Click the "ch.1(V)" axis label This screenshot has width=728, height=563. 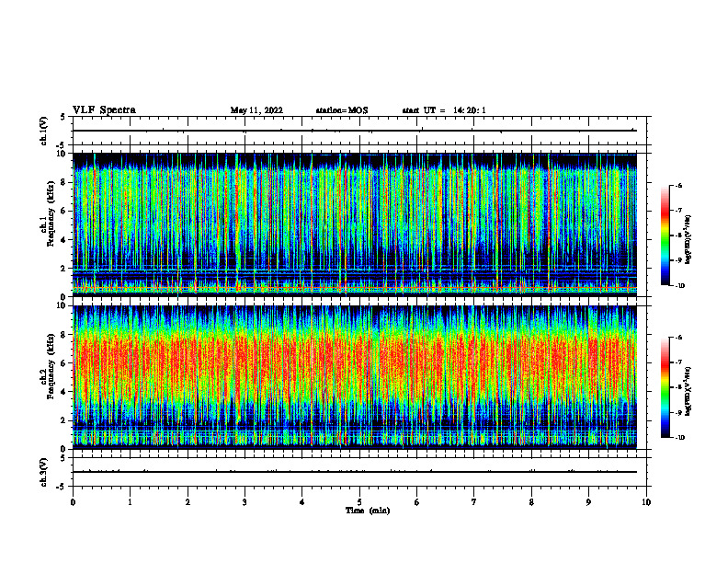pos(43,131)
